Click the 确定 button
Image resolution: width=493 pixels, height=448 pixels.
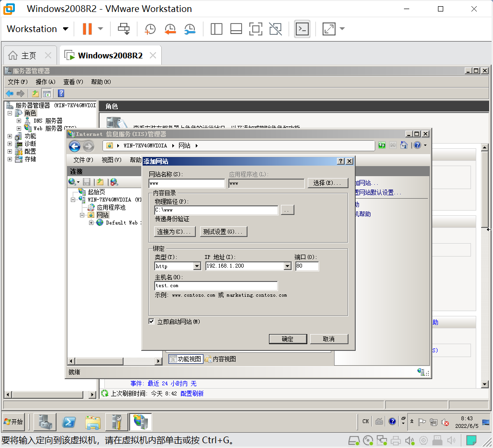(288, 339)
